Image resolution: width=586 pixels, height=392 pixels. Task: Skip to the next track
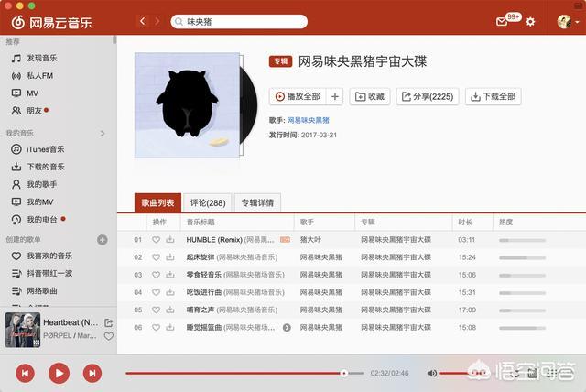click(92, 373)
